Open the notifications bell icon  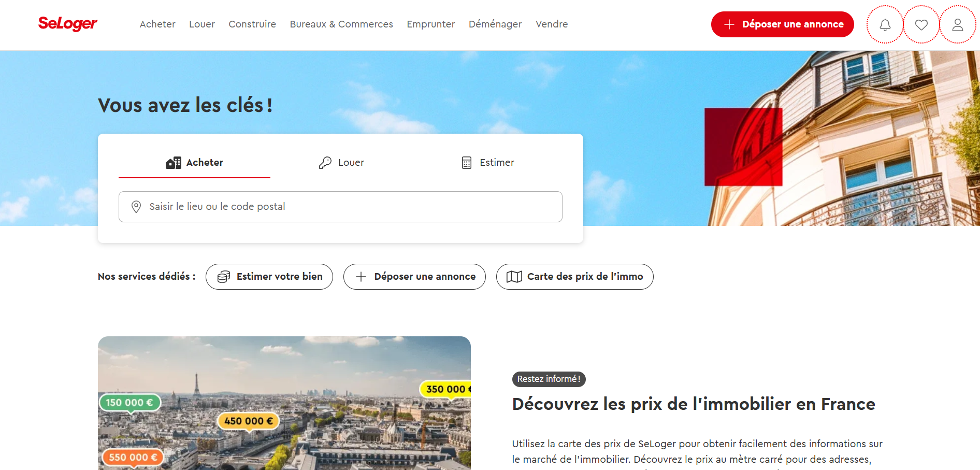[x=885, y=24]
